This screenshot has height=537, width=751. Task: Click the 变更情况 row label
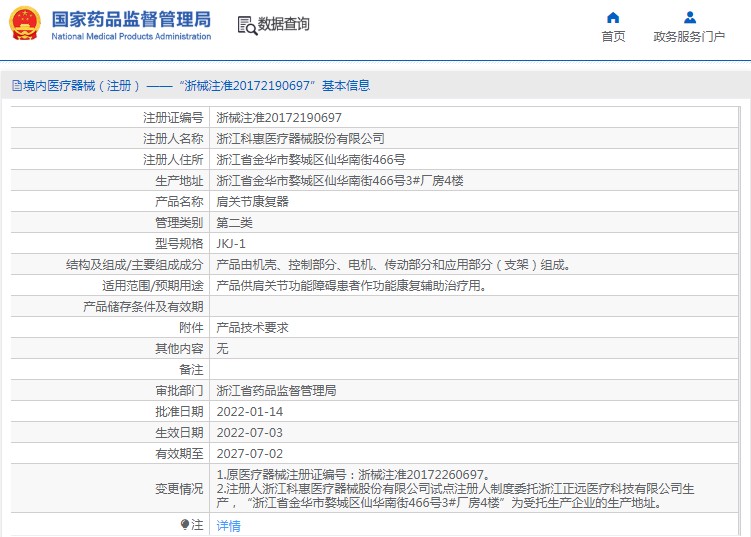click(179, 489)
